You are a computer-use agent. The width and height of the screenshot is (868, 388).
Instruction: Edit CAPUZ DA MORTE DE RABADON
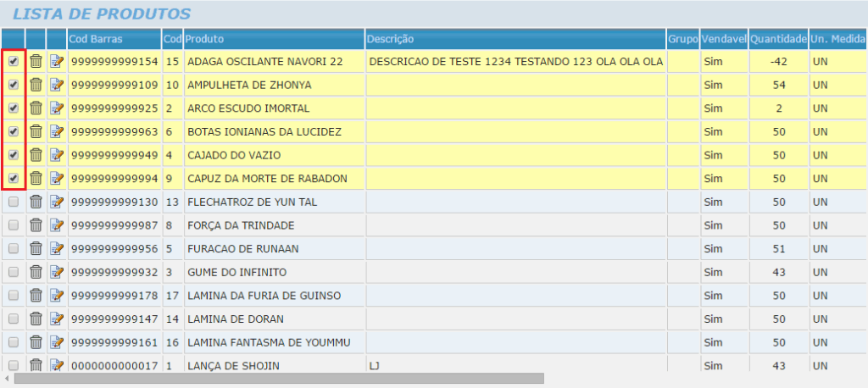pos(57,178)
